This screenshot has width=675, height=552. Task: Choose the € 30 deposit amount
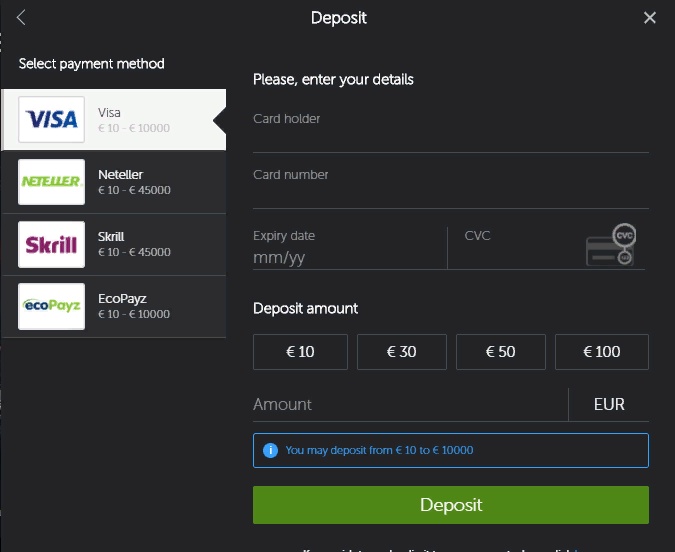tap(402, 352)
